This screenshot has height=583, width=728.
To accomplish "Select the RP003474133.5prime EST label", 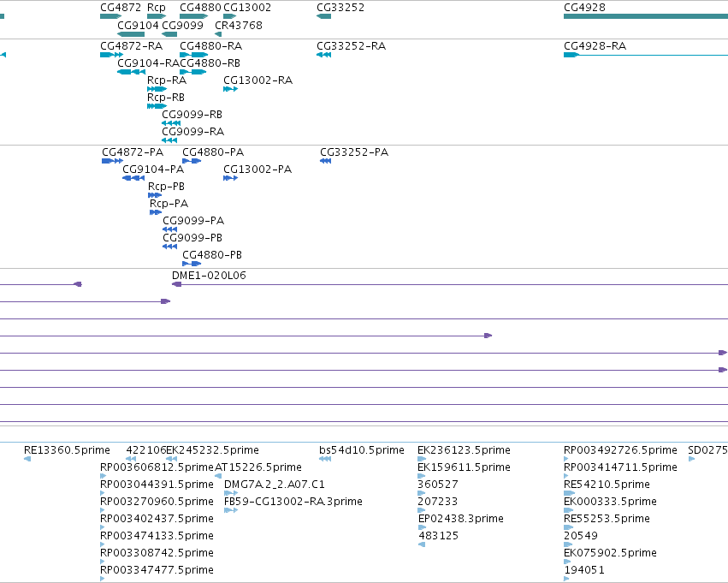I will coord(157,536).
